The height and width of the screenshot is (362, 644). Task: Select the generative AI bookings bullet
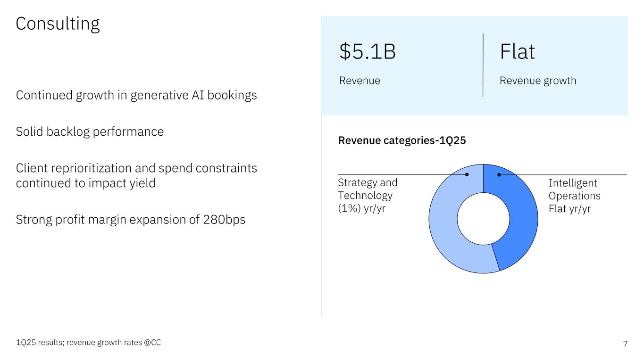point(136,95)
